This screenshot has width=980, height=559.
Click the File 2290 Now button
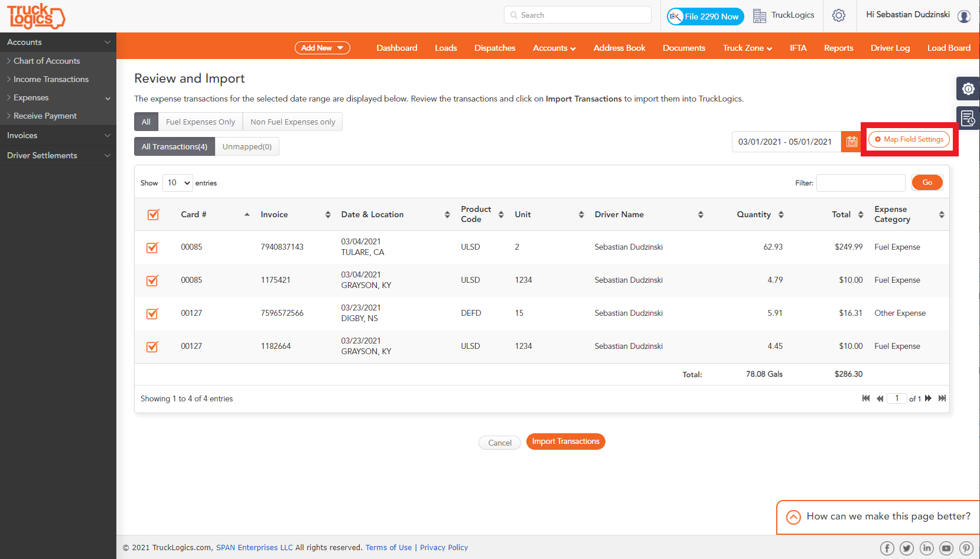[705, 17]
